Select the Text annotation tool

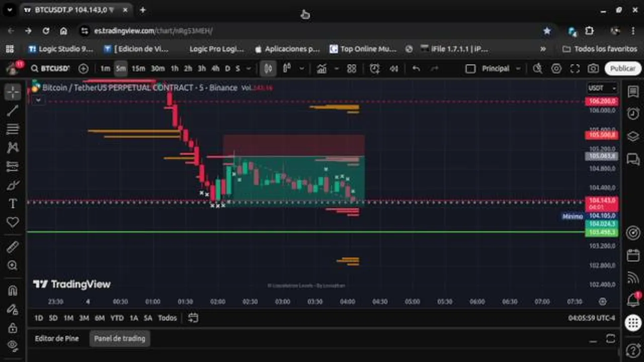13,204
